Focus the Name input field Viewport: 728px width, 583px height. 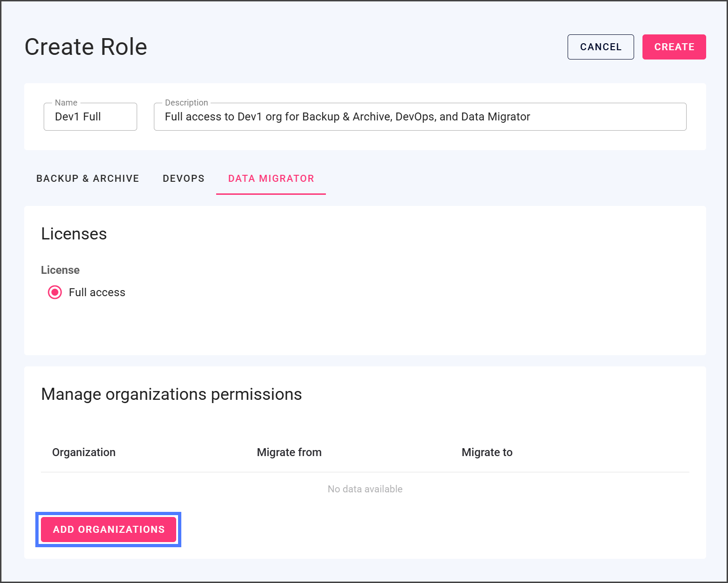(x=90, y=117)
